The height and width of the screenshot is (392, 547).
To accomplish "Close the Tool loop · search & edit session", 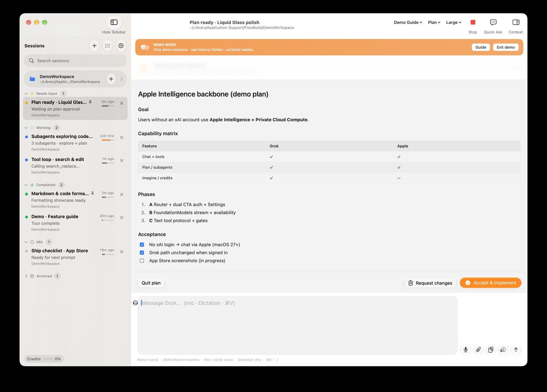I will pos(122,160).
